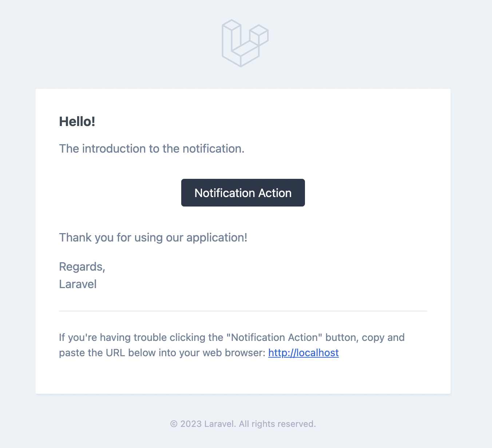Screen dimensions: 492x448
Task: Click the "Laravel" signature under Regards
Action: pyautogui.click(x=78, y=284)
